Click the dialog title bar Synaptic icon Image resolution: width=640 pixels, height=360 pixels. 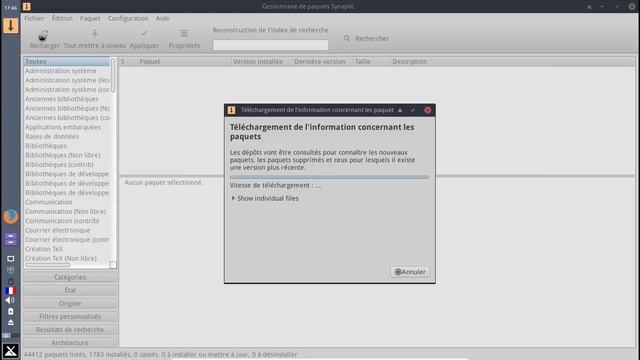[231, 110]
